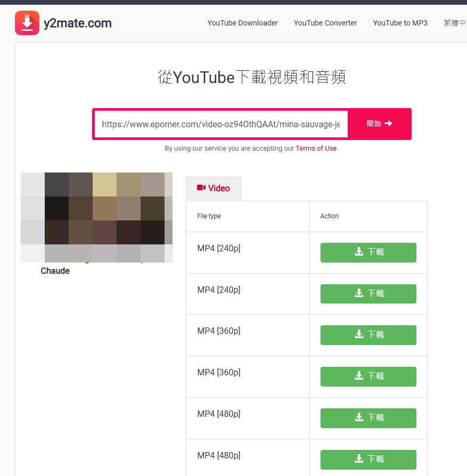Open the YouTube Downloader menu item
The width and height of the screenshot is (467, 476).
242,23
